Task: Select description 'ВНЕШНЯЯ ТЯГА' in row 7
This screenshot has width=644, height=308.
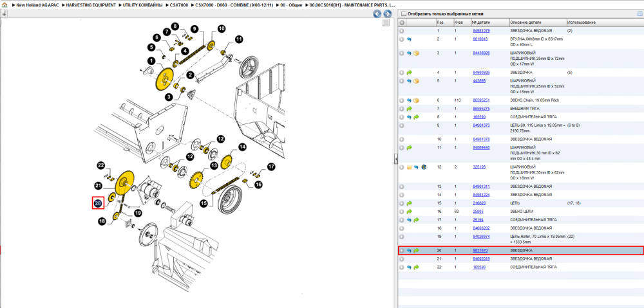Action: tap(524, 109)
